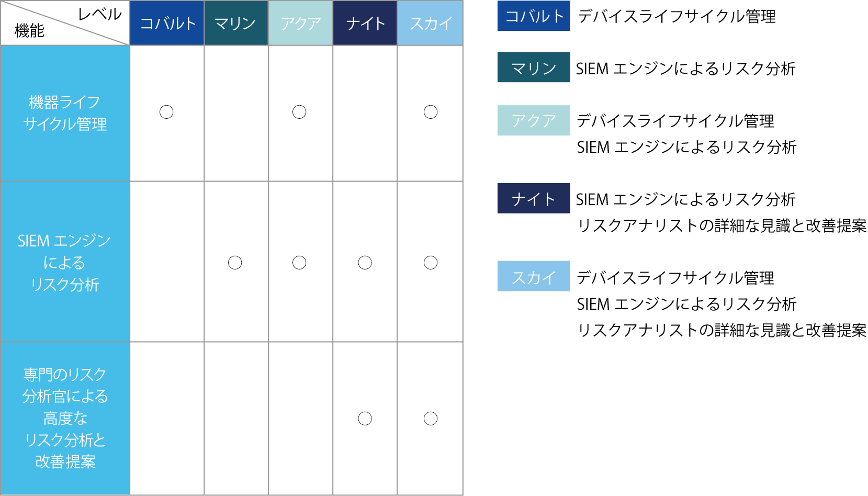
Task: Click the ナイト legend badge
Action: point(534,198)
